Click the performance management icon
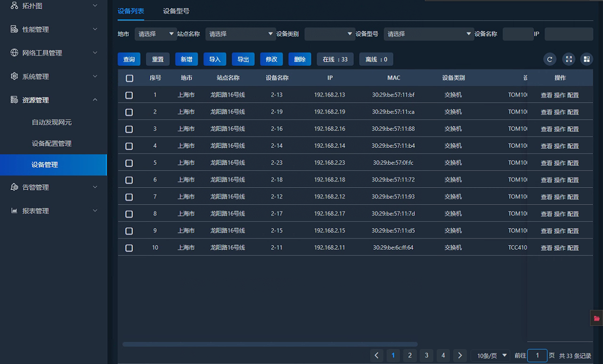 click(x=14, y=29)
